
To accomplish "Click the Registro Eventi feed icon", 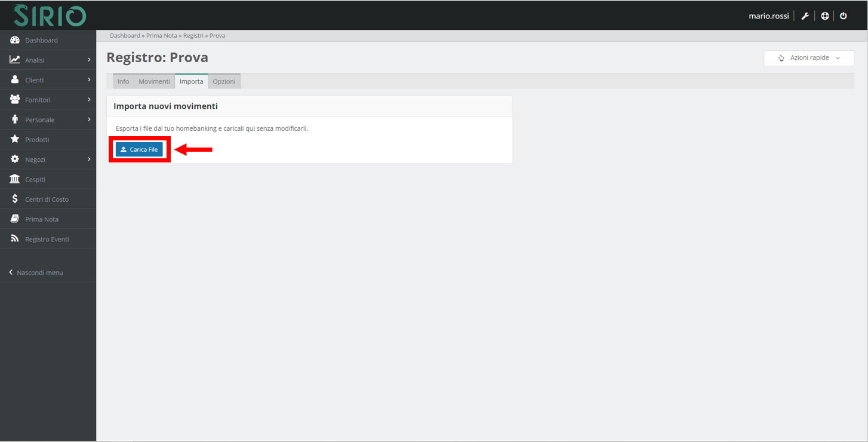I will coord(15,239).
